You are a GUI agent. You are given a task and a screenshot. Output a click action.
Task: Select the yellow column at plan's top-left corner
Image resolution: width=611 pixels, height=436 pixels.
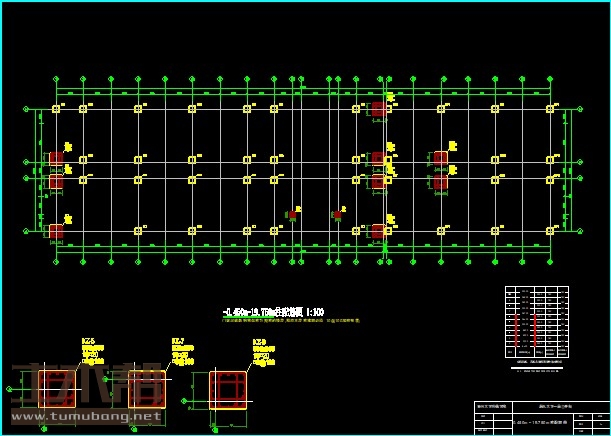pos(56,108)
